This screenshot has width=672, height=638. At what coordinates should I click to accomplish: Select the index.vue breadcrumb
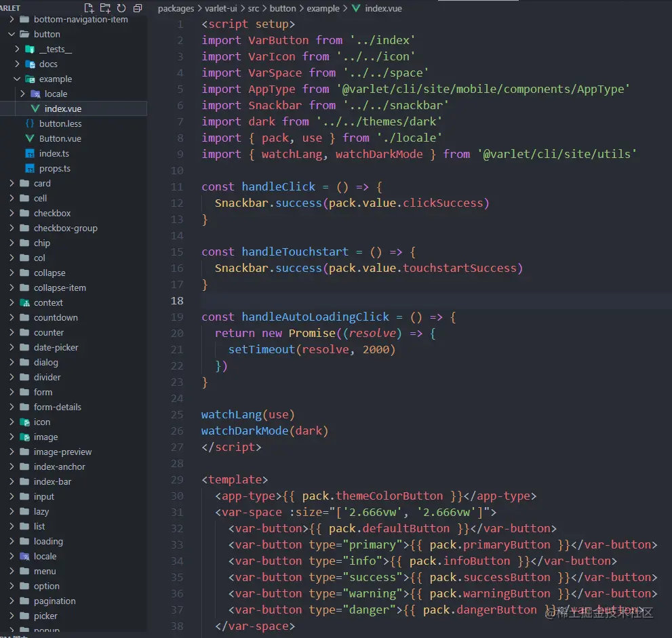[384, 9]
